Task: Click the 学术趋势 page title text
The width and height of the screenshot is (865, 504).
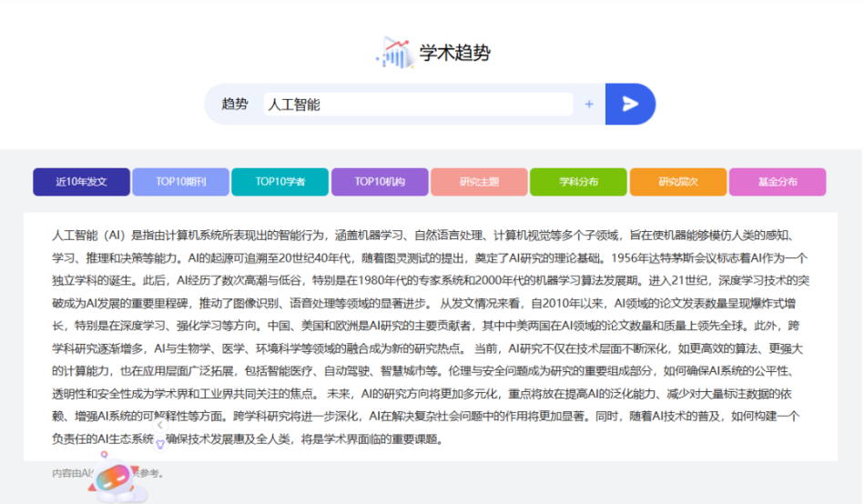Action: (454, 53)
